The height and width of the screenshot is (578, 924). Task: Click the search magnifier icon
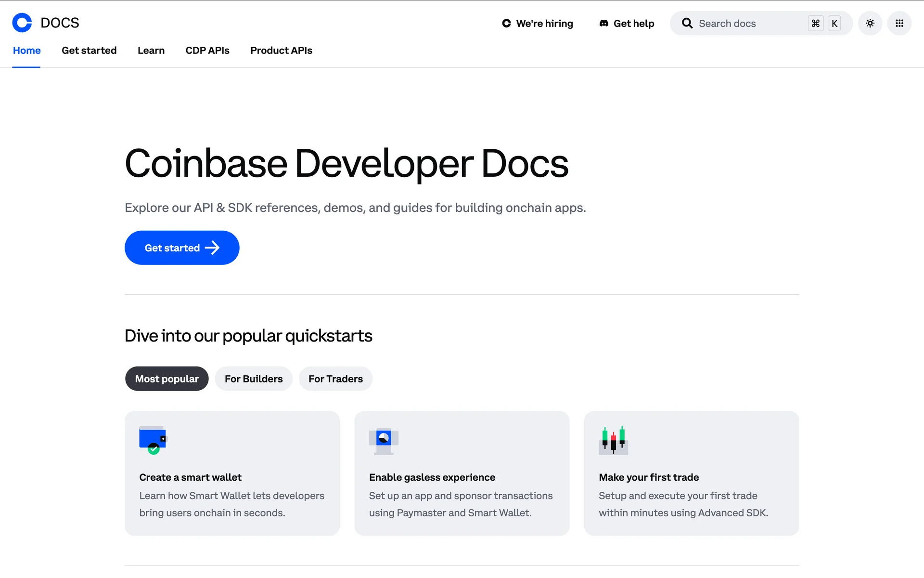(687, 23)
